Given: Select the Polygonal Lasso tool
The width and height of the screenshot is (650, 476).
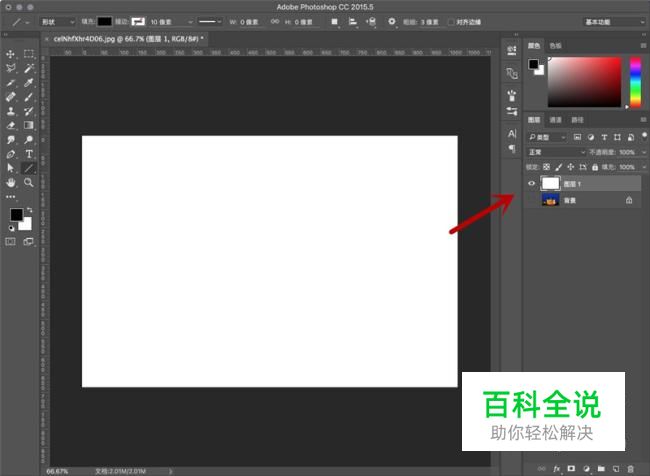Looking at the screenshot, I should coord(11,68).
